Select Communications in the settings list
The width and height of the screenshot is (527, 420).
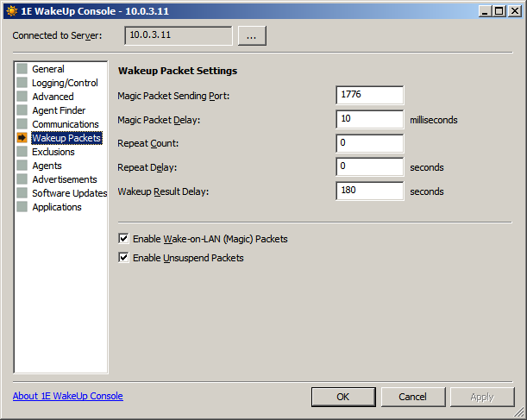[65, 124]
